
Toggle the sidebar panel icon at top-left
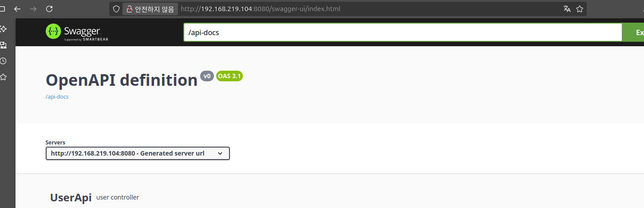coord(2,8)
